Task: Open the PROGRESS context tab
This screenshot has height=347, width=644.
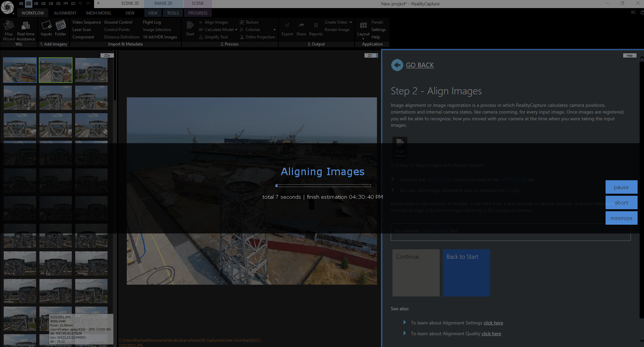Action: tap(198, 13)
